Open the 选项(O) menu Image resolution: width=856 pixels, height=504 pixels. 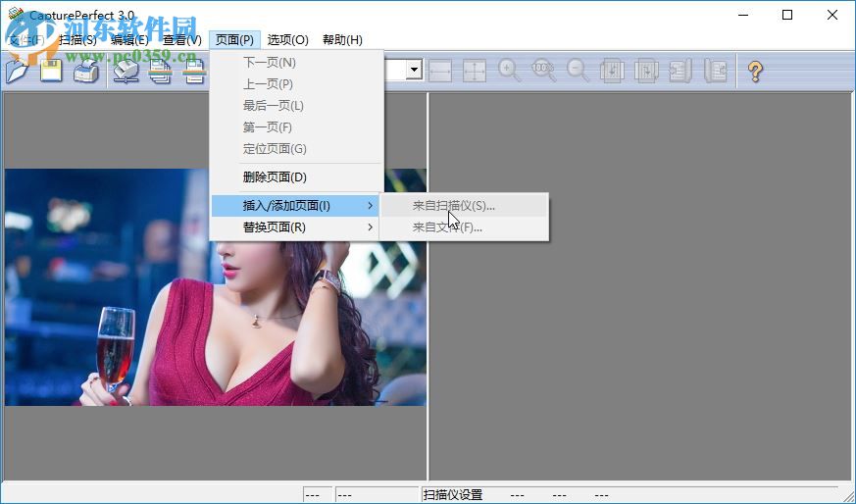click(x=287, y=40)
